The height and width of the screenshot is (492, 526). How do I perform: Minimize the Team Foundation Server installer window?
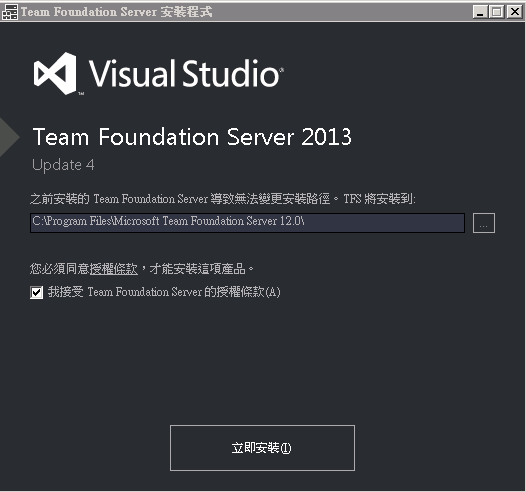[x=480, y=12]
